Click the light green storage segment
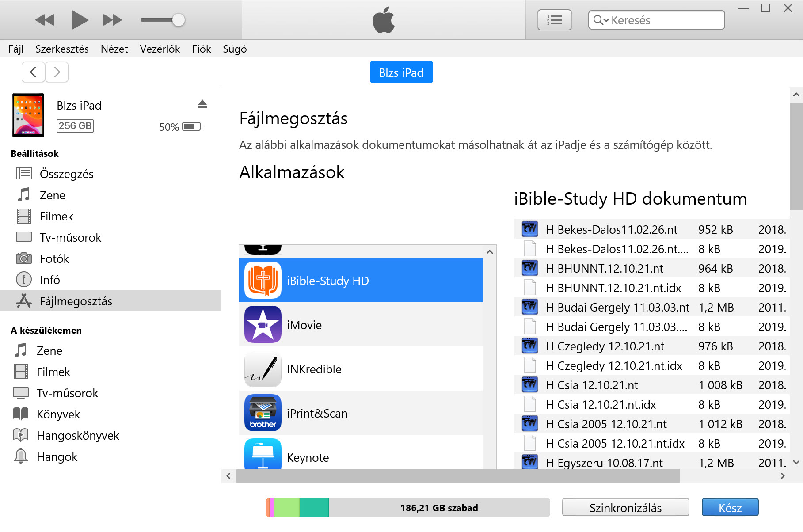 click(x=287, y=507)
